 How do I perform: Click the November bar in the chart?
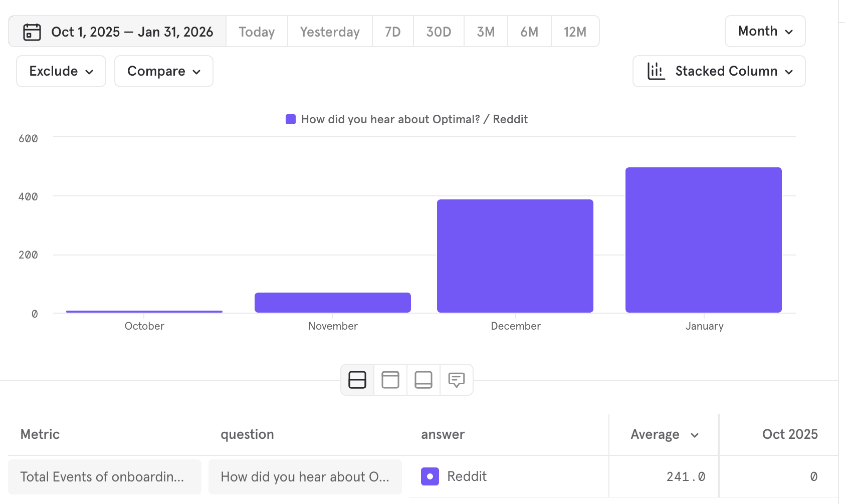tap(333, 303)
